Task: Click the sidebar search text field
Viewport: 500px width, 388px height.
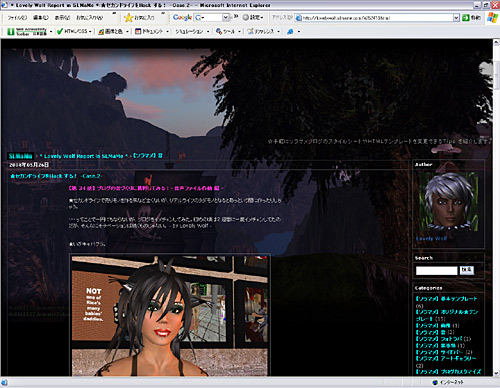Action: click(437, 271)
